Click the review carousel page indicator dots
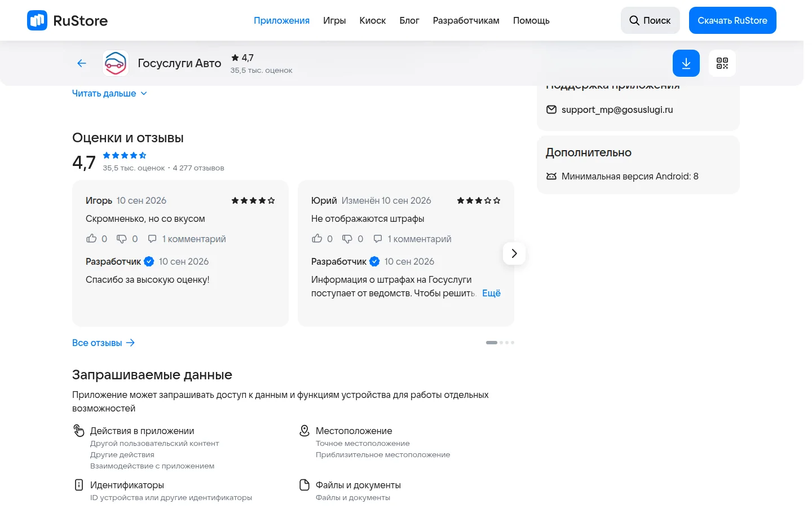This screenshot has height=508, width=812. tap(500, 343)
